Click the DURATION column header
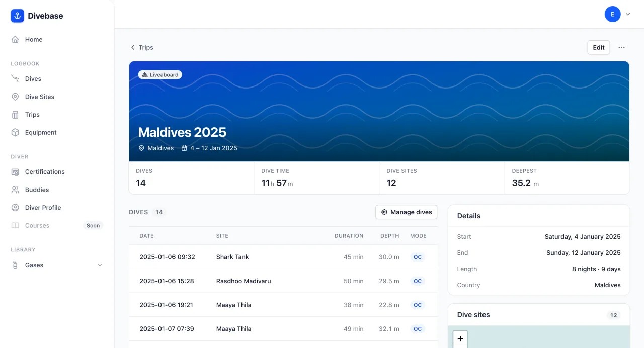 tap(349, 236)
